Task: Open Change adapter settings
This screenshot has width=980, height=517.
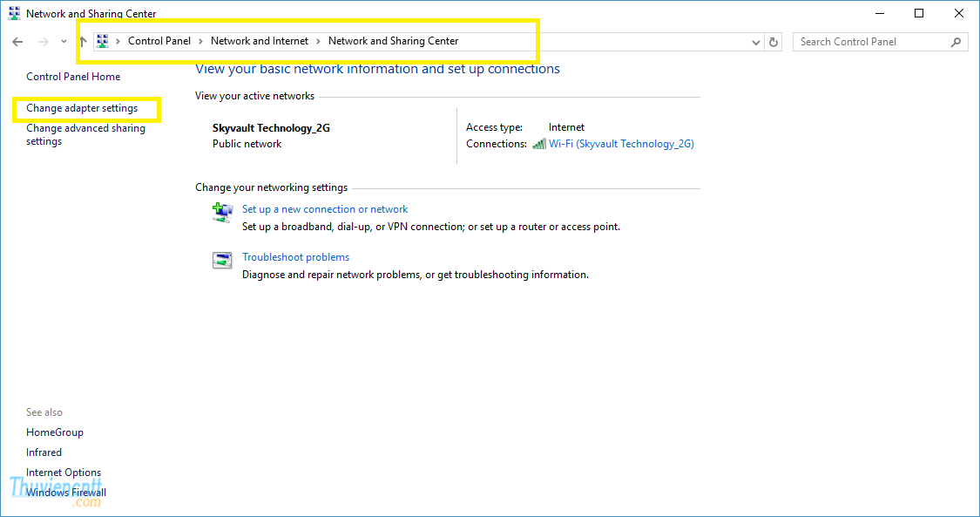Action: tap(82, 108)
